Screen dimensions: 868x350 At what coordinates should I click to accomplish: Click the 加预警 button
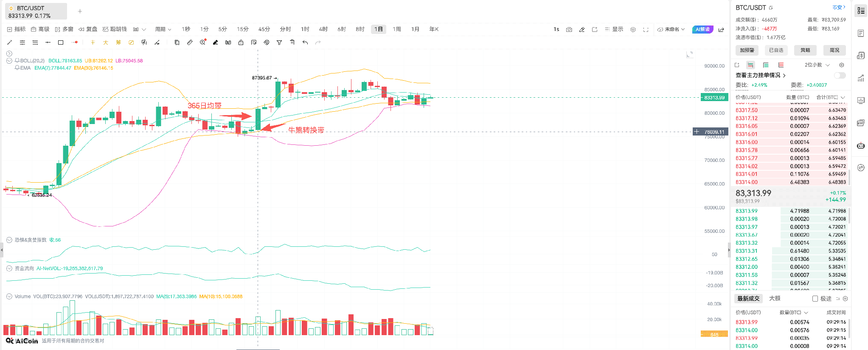[x=747, y=50]
